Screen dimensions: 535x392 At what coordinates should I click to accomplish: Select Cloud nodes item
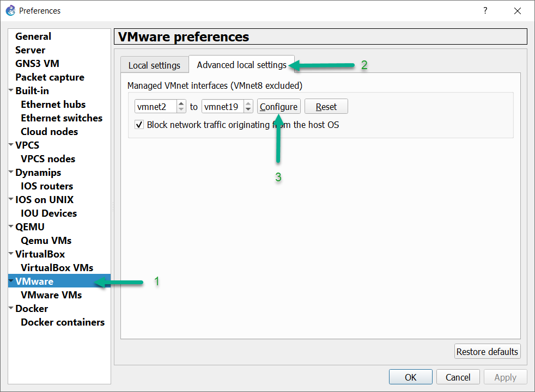click(x=50, y=132)
